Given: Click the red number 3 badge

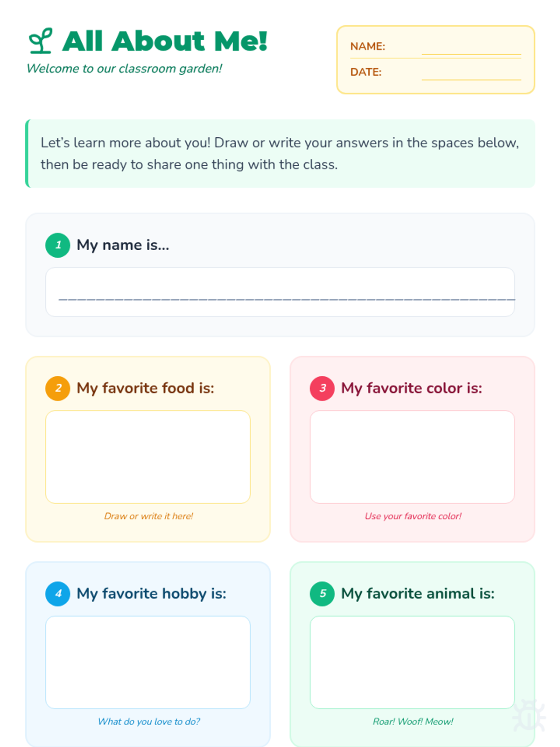Looking at the screenshot, I should pos(322,388).
